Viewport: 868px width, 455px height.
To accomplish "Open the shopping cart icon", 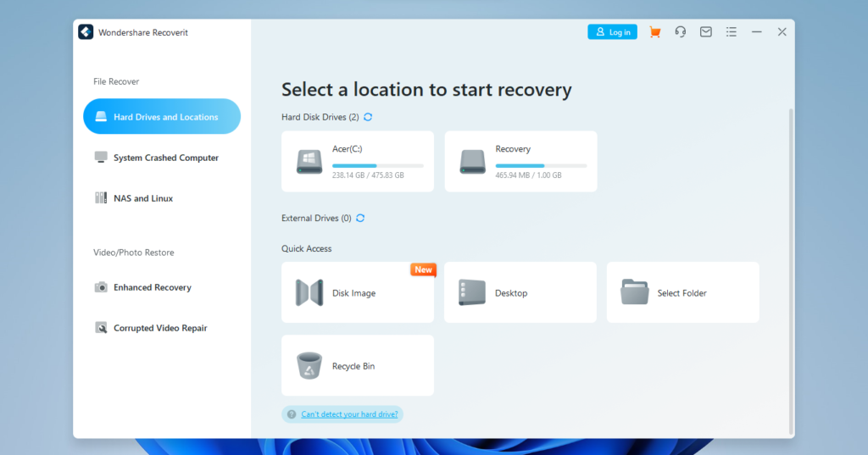I will point(655,32).
